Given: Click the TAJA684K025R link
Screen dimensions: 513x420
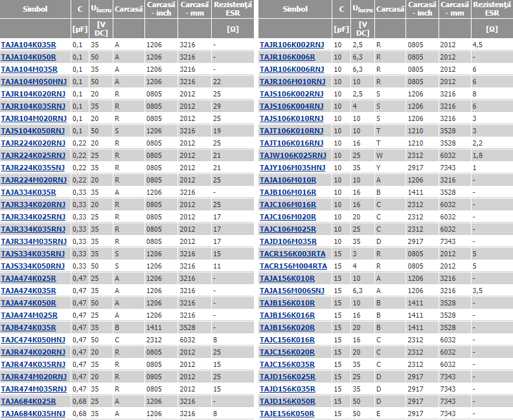Looking at the screenshot, I should (x=28, y=401).
